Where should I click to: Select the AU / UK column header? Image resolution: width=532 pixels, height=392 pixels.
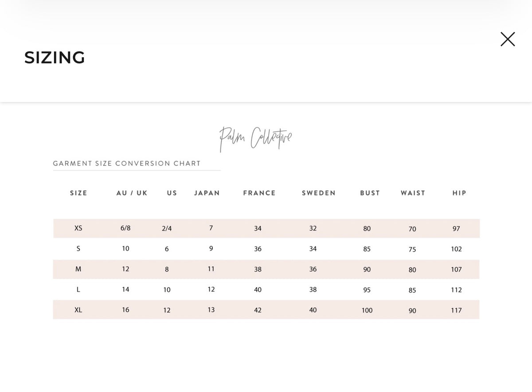point(132,193)
